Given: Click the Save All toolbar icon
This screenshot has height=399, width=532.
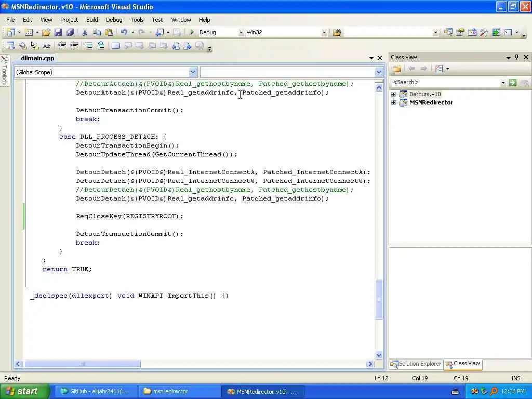Looking at the screenshot, I should (x=70, y=32).
